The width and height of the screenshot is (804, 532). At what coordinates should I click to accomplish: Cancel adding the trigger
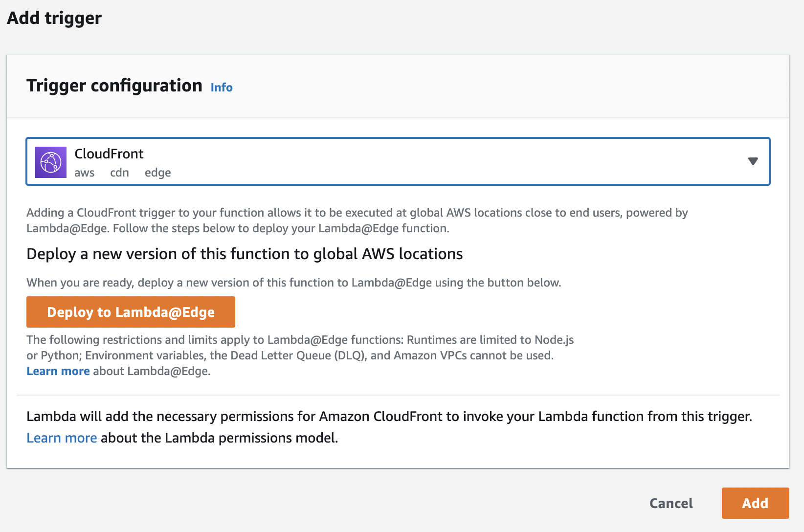point(670,503)
